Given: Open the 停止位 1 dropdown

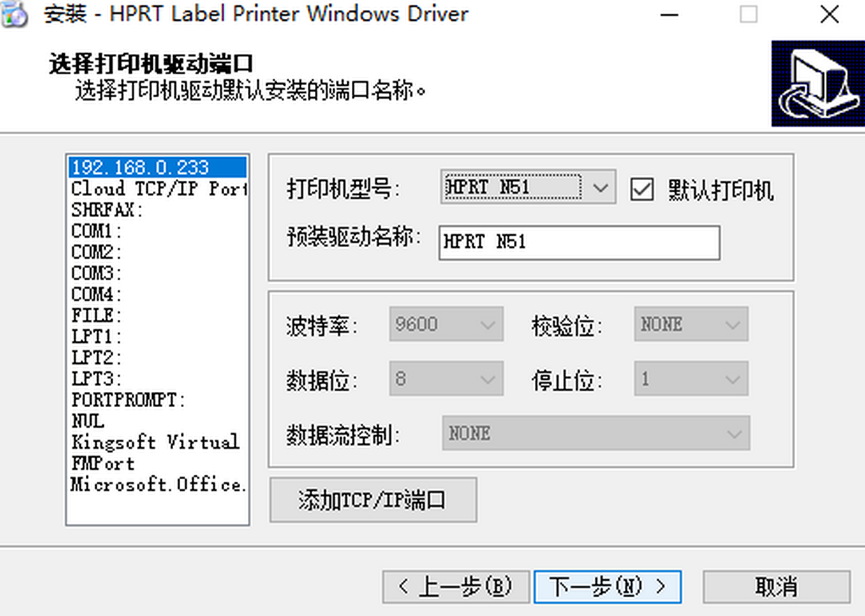Looking at the screenshot, I should [x=691, y=379].
